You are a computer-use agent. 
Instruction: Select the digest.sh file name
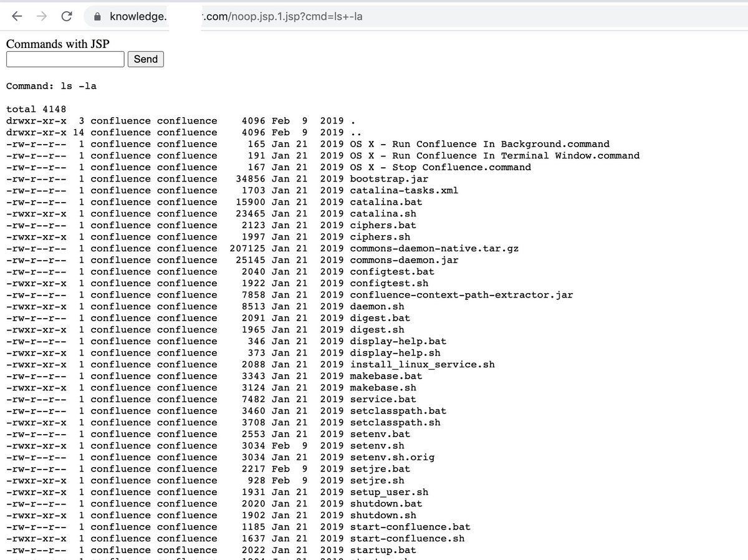pyautogui.click(x=377, y=330)
